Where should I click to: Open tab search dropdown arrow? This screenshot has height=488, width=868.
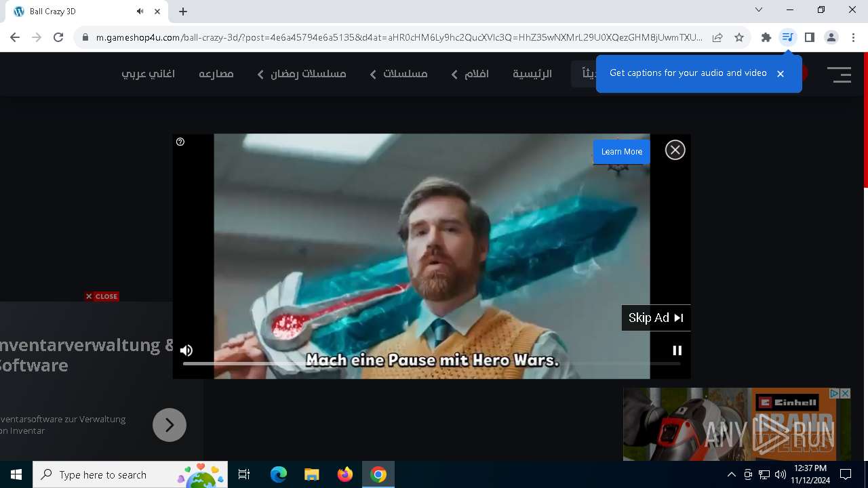759,10
